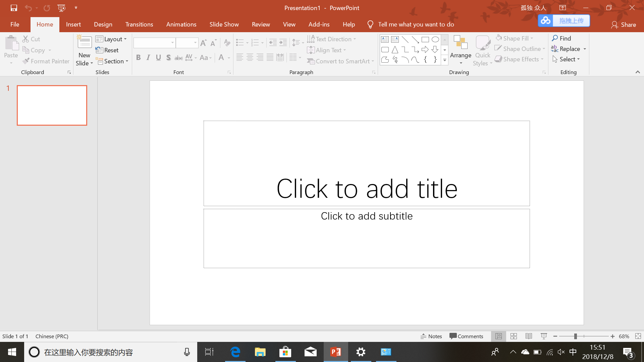The width and height of the screenshot is (644, 362).
Task: Open the Slide Show tab
Action: [x=224, y=24]
